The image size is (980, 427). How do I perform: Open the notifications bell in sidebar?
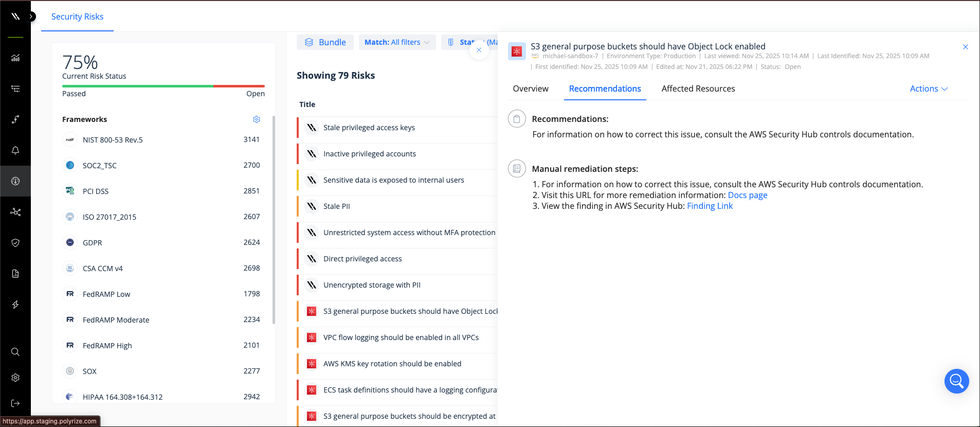pos(15,150)
